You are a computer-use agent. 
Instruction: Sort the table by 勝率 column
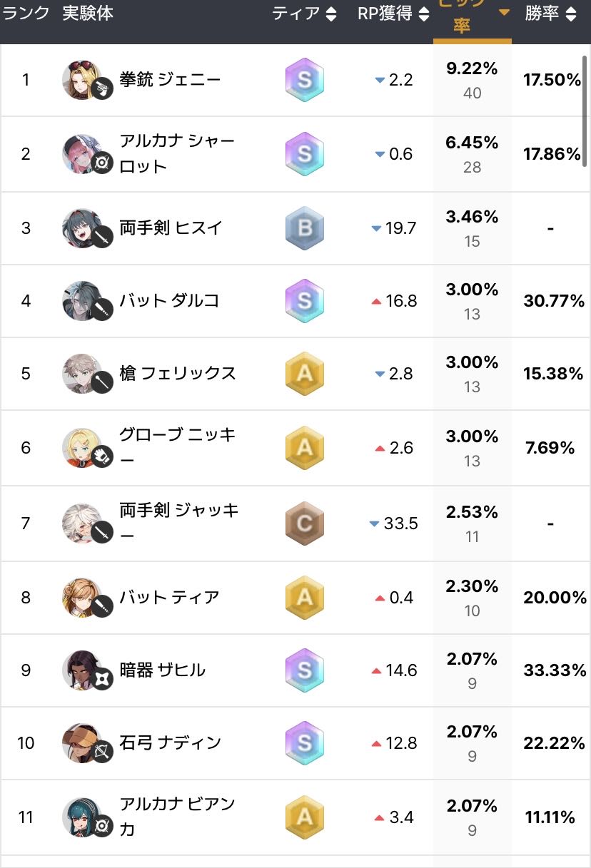(x=550, y=14)
